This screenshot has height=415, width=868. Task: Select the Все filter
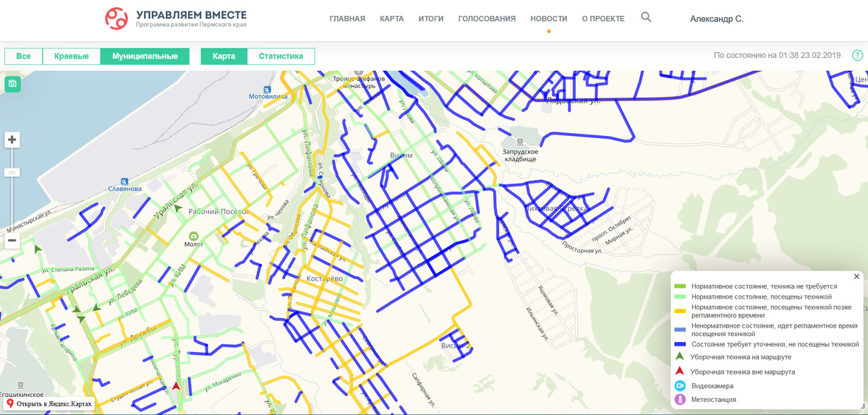(23, 56)
